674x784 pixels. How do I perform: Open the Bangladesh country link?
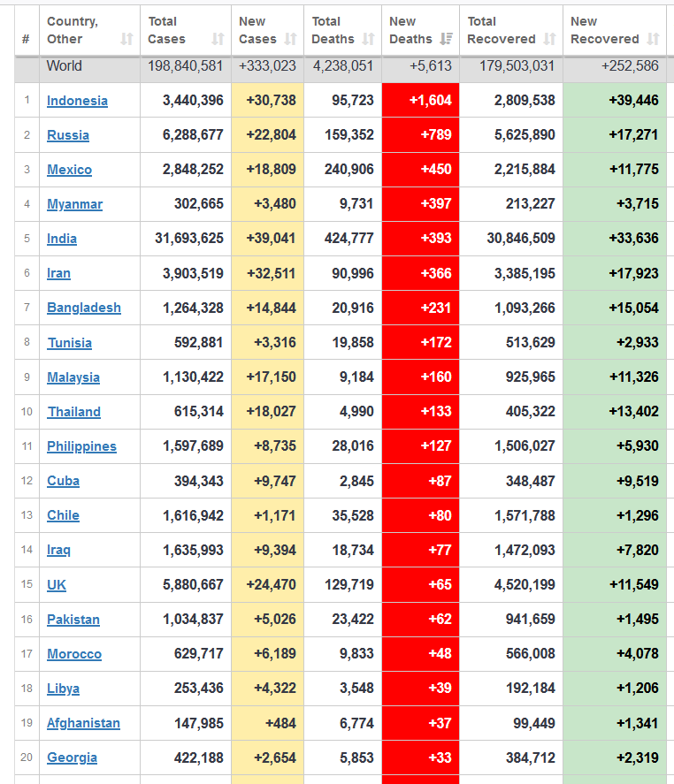[x=84, y=308]
